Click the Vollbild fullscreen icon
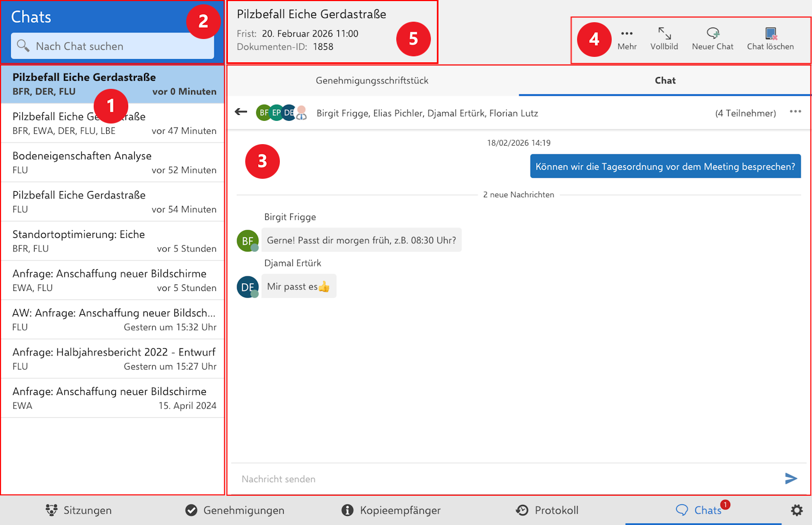Image resolution: width=812 pixels, height=525 pixels. pyautogui.click(x=664, y=34)
